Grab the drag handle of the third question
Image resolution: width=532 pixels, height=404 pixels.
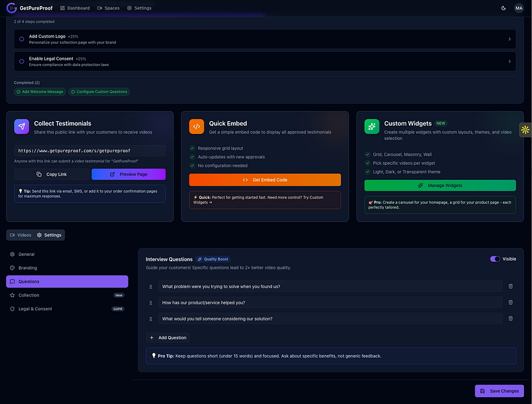coord(151,319)
